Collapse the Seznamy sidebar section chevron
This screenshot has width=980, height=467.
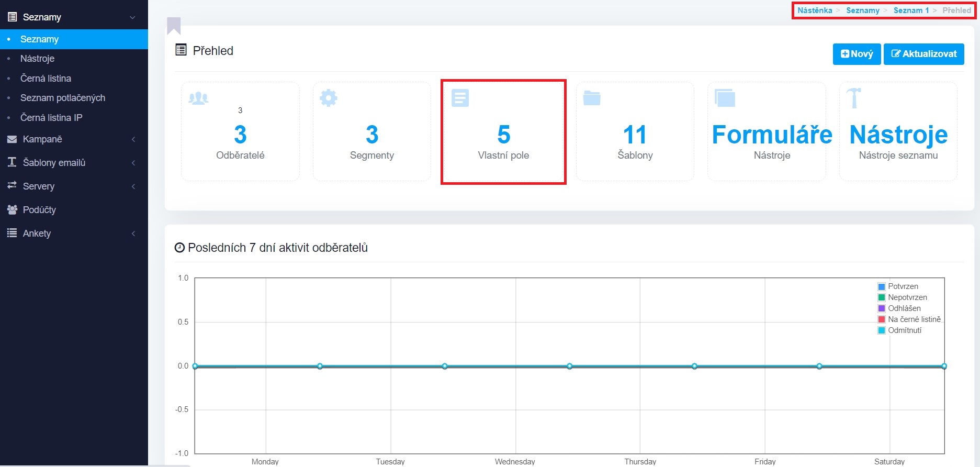click(x=132, y=17)
